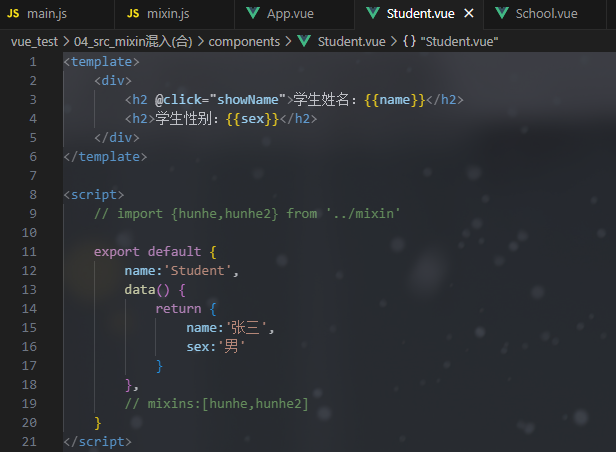
Task: Click 学生姓名 text on line 3
Action: click(321, 100)
